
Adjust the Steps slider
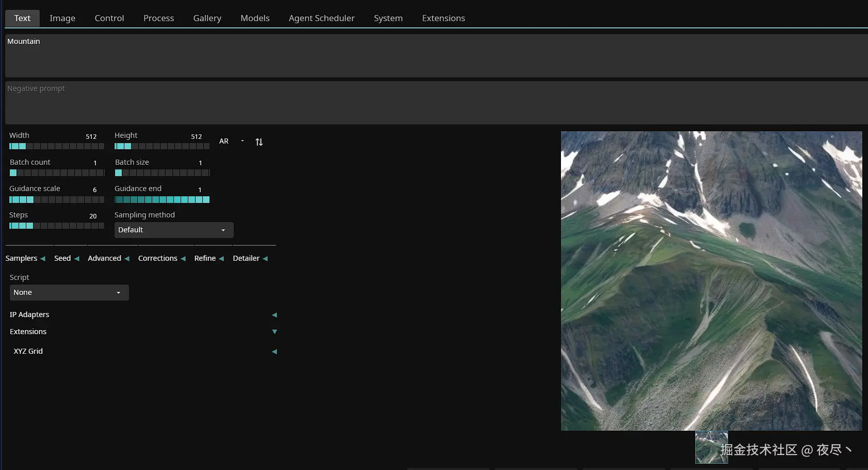[x=57, y=226]
